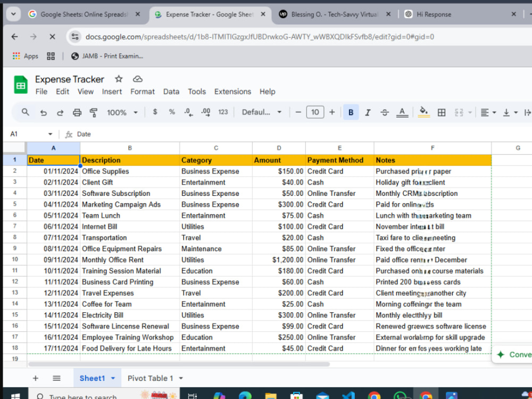Open the Format menu

[x=143, y=92]
